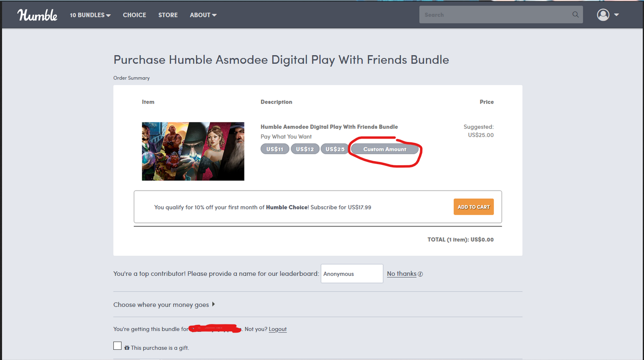Image resolution: width=644 pixels, height=360 pixels.
Task: Open the Choice navigation item
Action: 134,15
